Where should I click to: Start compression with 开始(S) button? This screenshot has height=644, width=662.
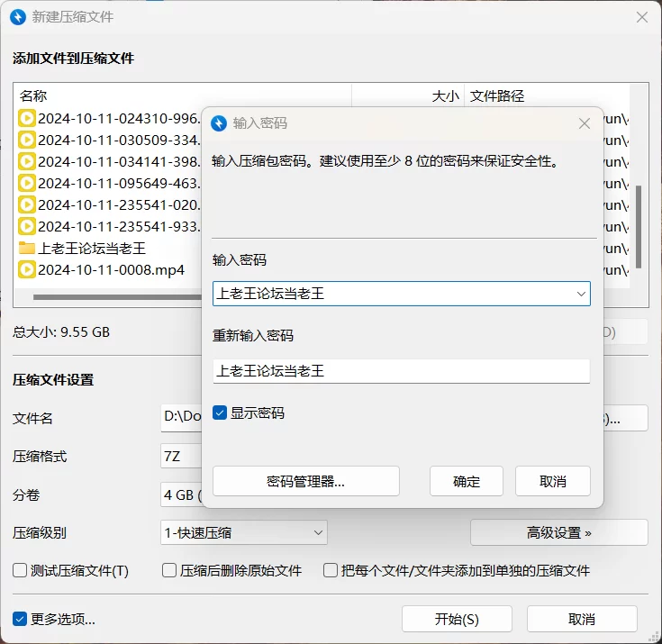457,619
